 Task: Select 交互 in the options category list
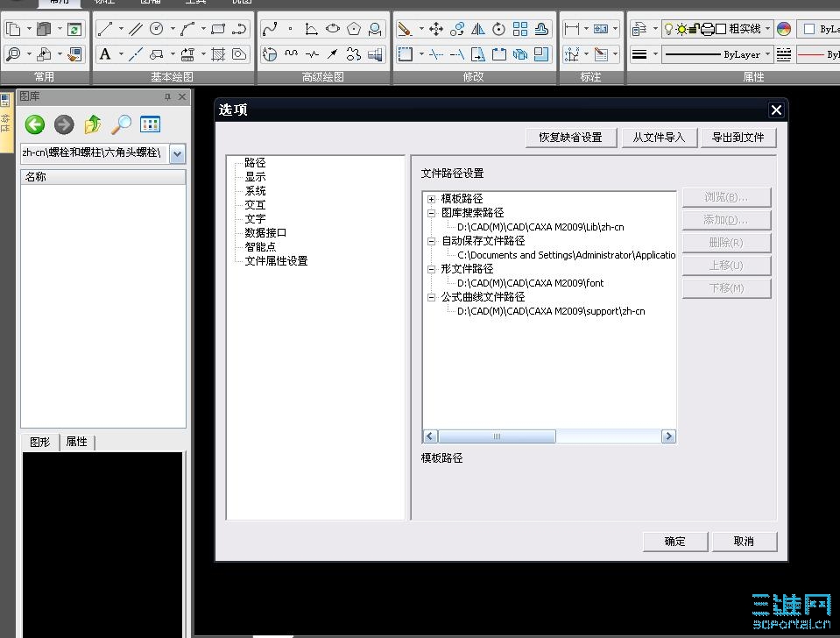tap(255, 205)
